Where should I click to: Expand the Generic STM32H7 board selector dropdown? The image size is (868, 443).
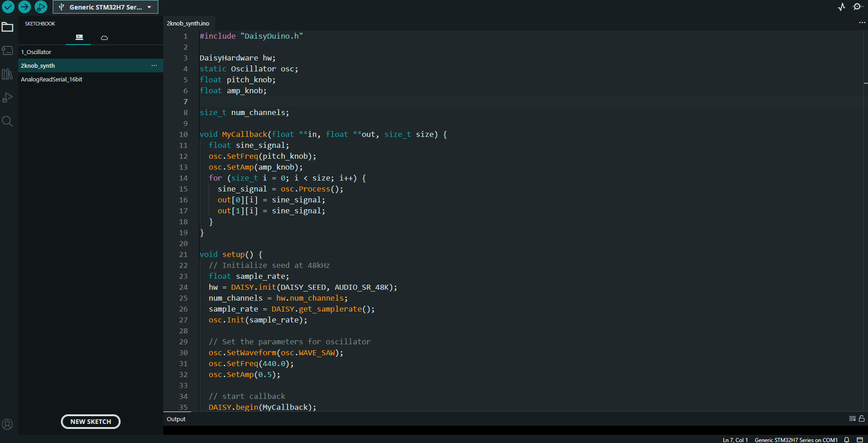click(106, 7)
